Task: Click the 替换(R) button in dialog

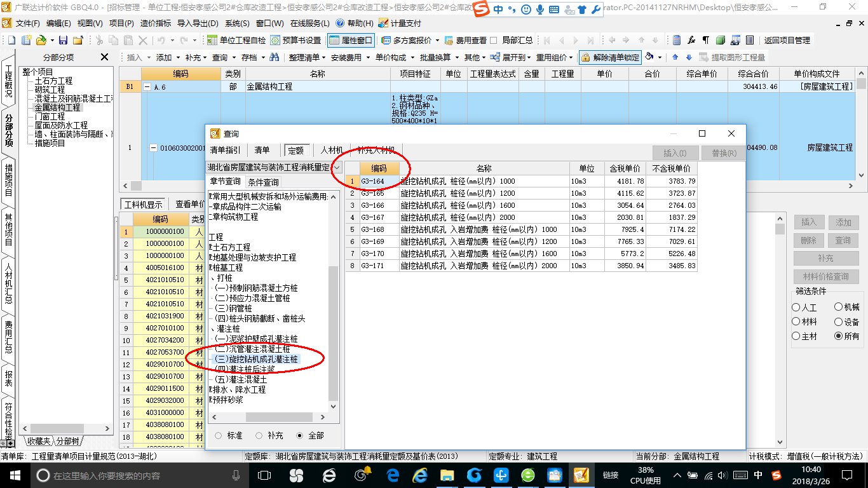Action: tap(724, 153)
